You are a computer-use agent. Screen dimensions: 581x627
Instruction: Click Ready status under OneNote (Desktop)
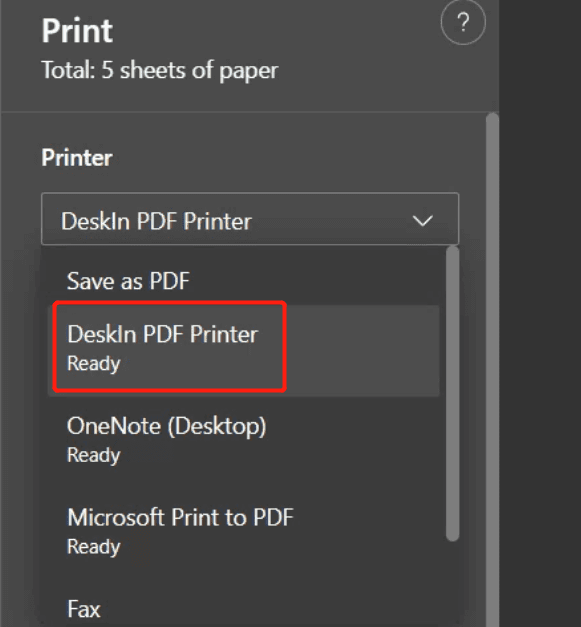pos(94,455)
